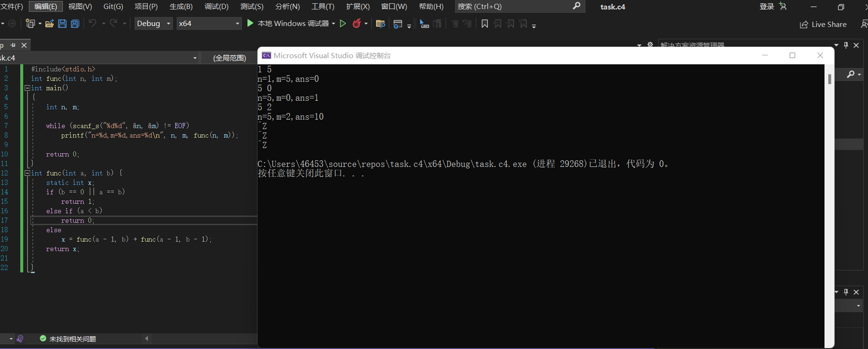The height and width of the screenshot is (349, 868).
Task: Open the 工具(T) menu
Action: pyautogui.click(x=323, y=6)
